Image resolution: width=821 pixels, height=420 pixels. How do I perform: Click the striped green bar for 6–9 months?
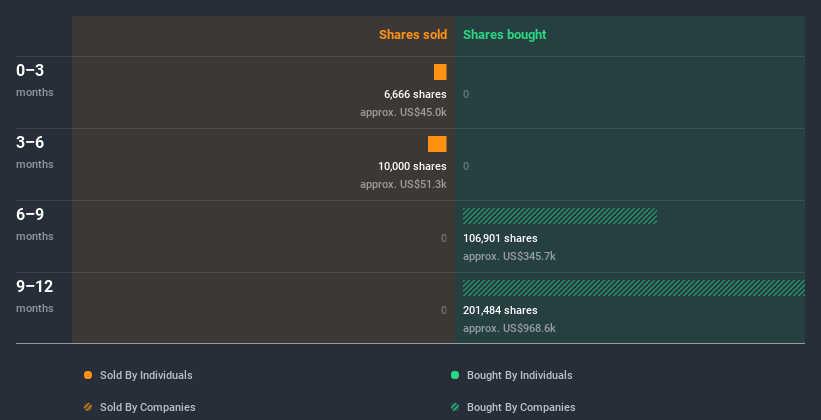560,216
